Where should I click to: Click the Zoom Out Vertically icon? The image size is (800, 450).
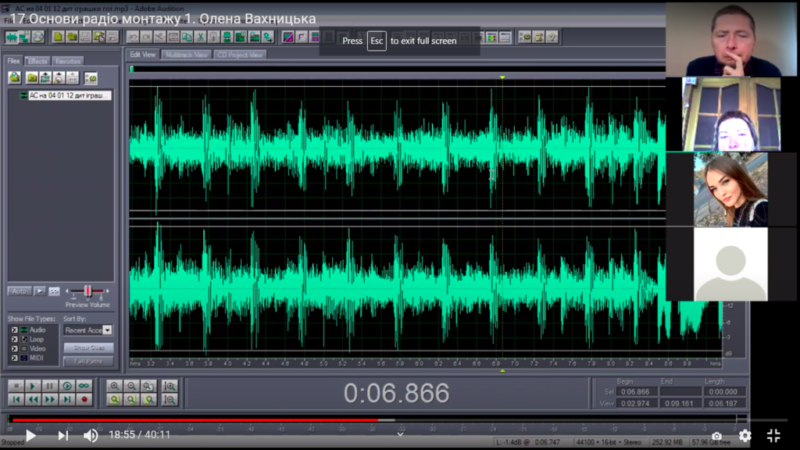[x=169, y=399]
